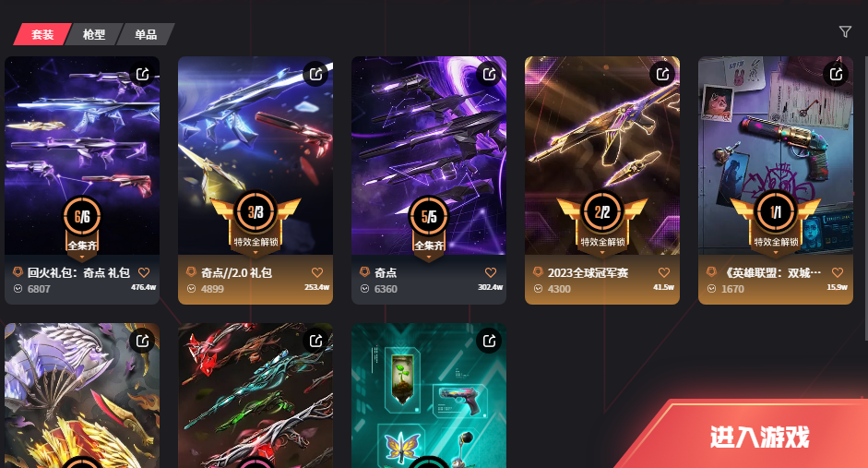Share the thorny red-green weapons card
Image resolution: width=868 pixels, height=468 pixels.
tap(316, 341)
